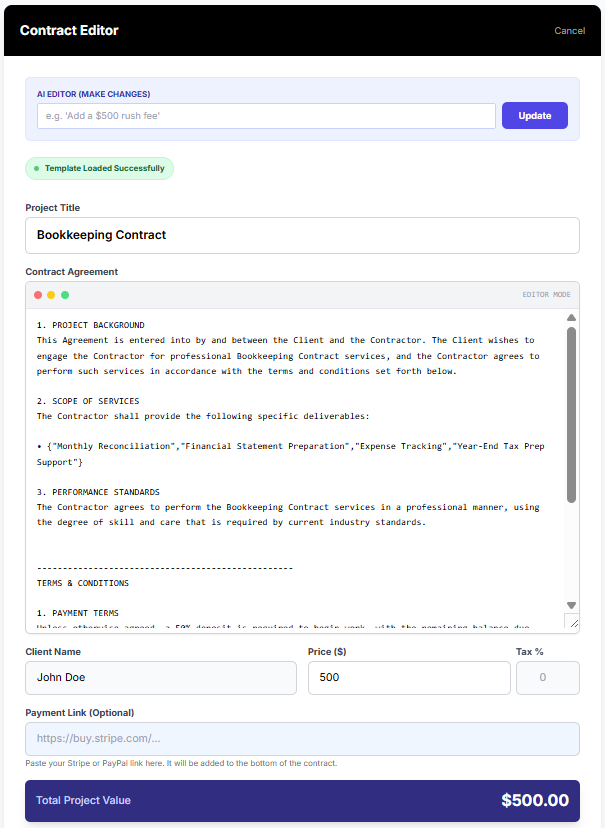Click the red dot icon in the editor header

(38, 295)
